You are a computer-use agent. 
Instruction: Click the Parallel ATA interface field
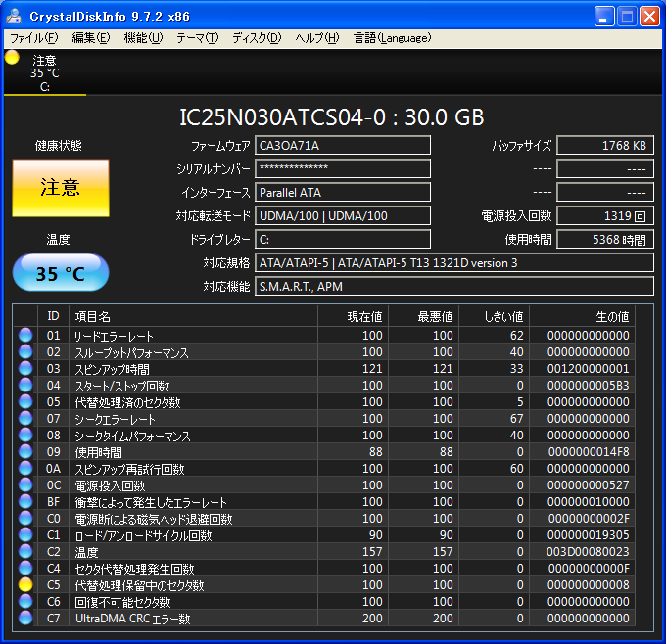pyautogui.click(x=343, y=192)
